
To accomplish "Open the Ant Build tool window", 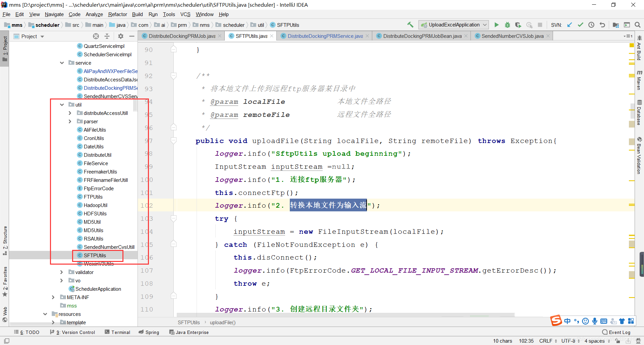I will 639,48.
